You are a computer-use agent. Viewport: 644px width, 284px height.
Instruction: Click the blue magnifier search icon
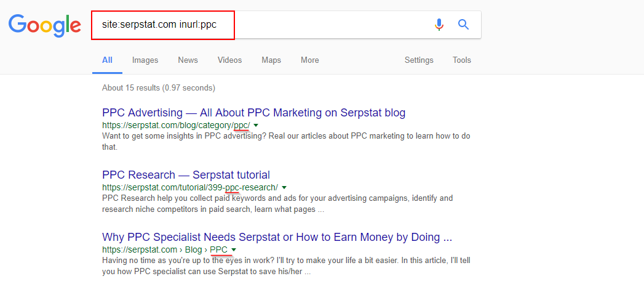463,25
